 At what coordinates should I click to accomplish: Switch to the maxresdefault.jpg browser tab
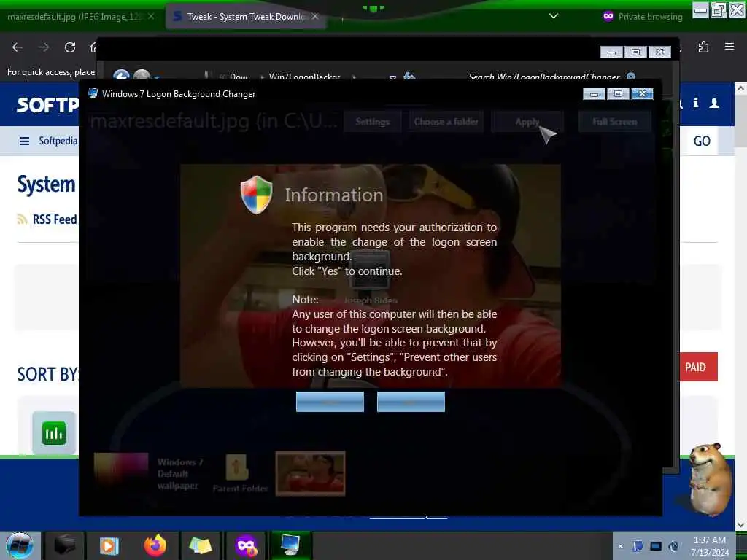pyautogui.click(x=75, y=17)
